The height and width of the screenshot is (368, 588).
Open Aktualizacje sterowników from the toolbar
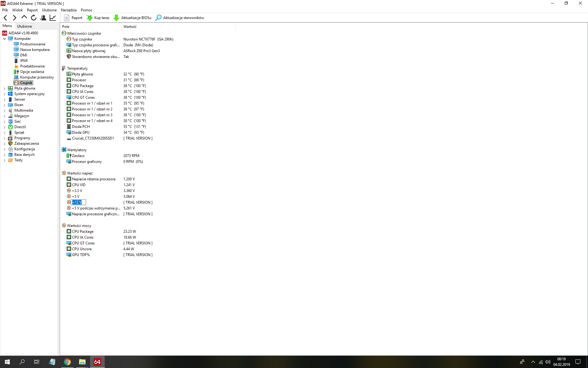point(180,18)
